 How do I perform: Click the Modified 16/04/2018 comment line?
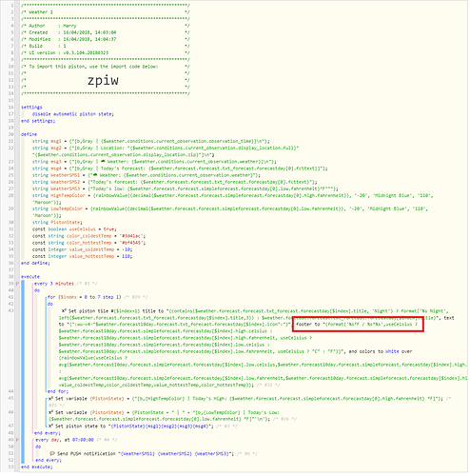pyautogui.click(x=106, y=40)
